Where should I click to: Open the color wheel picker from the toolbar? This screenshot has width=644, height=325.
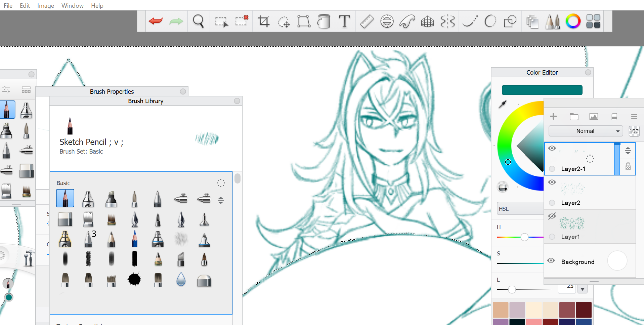(x=573, y=21)
